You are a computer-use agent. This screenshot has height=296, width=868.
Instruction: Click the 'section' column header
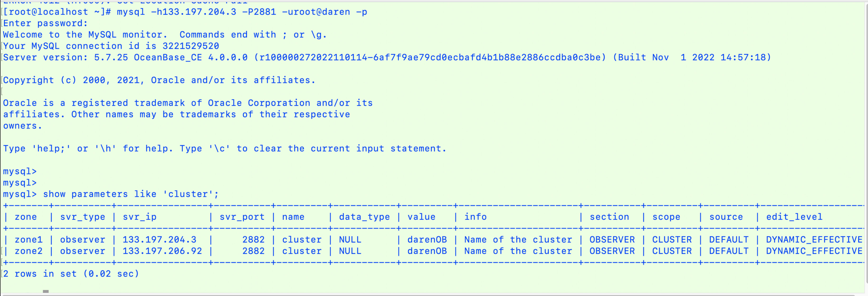pos(609,217)
